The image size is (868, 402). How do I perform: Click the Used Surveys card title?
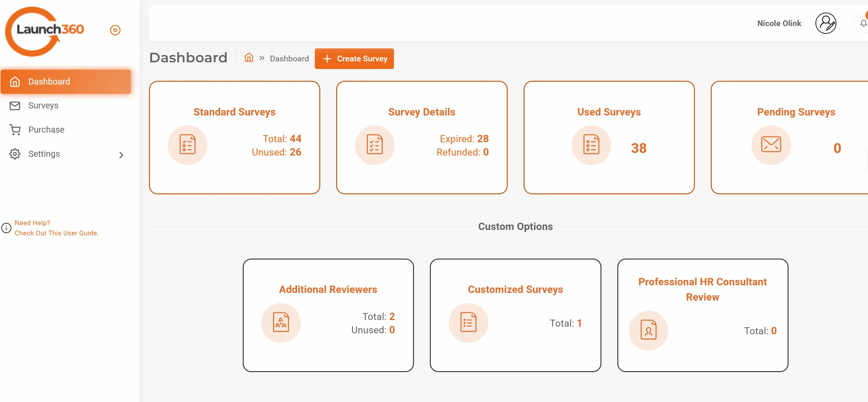pyautogui.click(x=609, y=112)
